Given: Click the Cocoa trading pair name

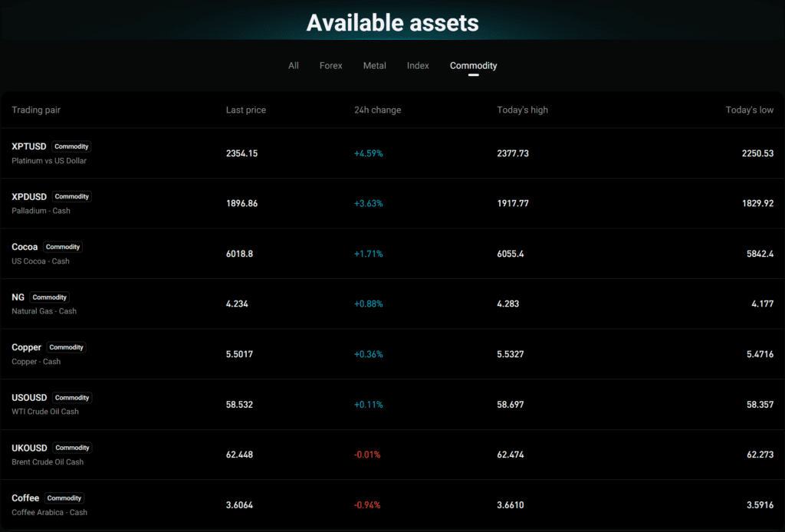Looking at the screenshot, I should 25,247.
